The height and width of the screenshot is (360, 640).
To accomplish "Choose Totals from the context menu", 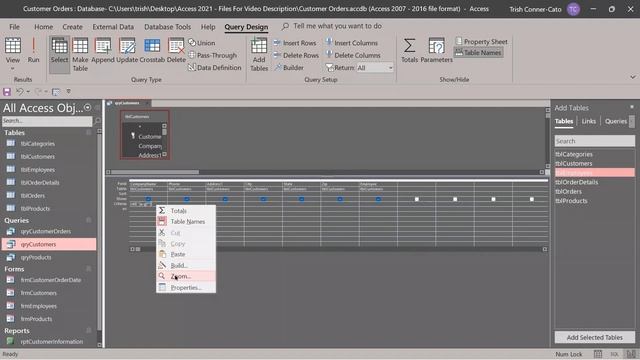I will point(186,211).
